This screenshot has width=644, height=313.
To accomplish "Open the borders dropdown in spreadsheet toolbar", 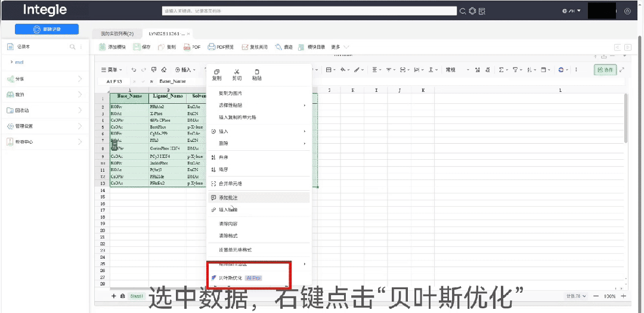I will (x=330, y=70).
